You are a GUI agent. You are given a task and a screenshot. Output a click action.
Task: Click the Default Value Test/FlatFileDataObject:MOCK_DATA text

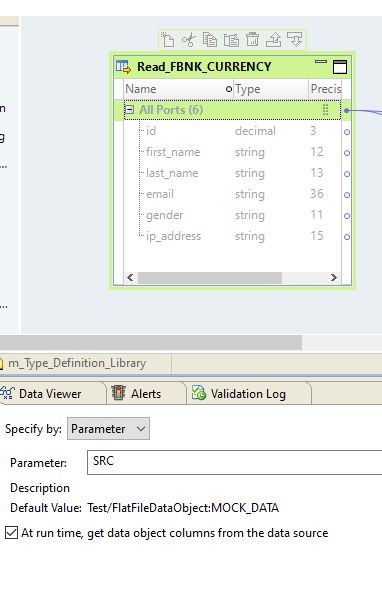click(x=183, y=508)
